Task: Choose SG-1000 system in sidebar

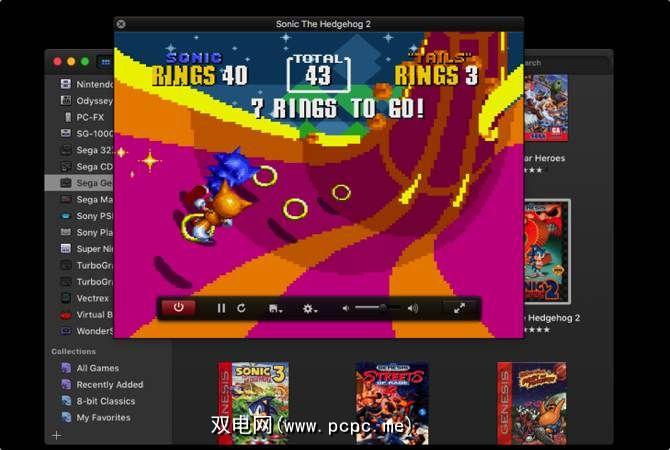Action: click(x=86, y=133)
